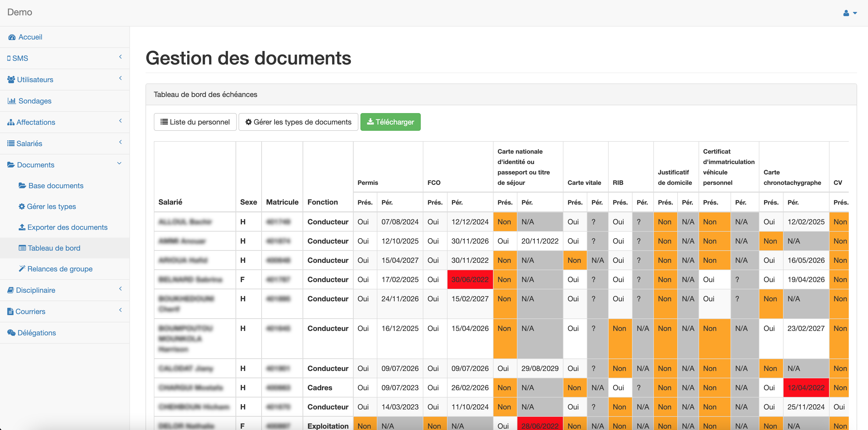The height and width of the screenshot is (430, 868).
Task: Click the Base documents folder icon
Action: (22, 185)
